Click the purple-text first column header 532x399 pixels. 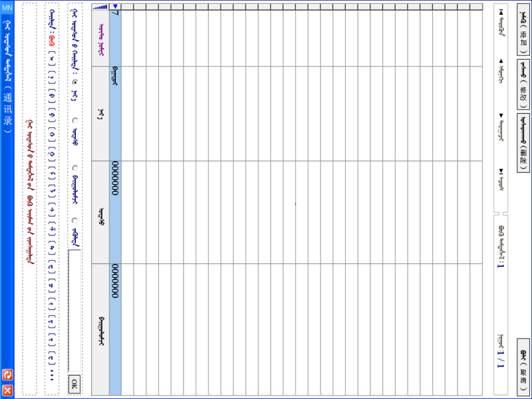point(100,39)
